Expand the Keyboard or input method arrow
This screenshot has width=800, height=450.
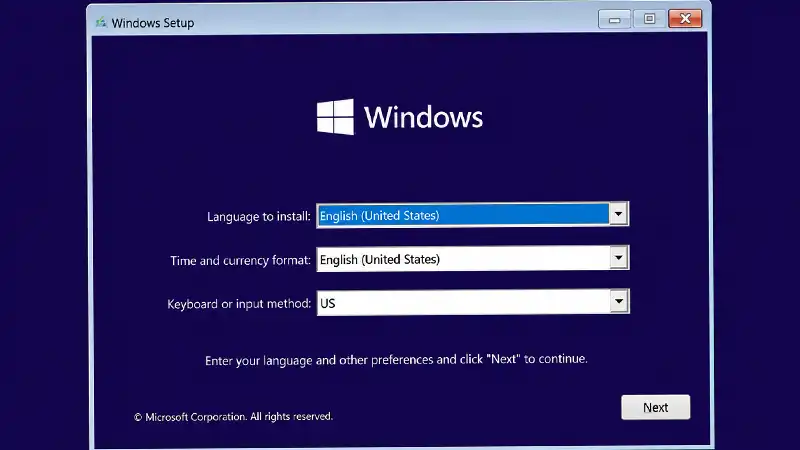click(x=618, y=302)
